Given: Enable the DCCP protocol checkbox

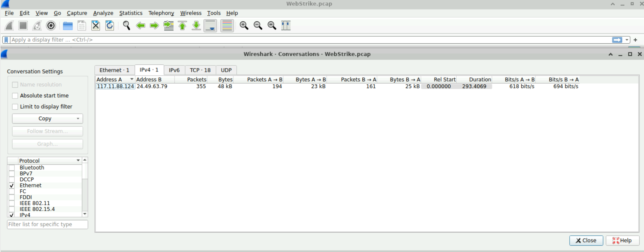Looking at the screenshot, I should [x=12, y=180].
